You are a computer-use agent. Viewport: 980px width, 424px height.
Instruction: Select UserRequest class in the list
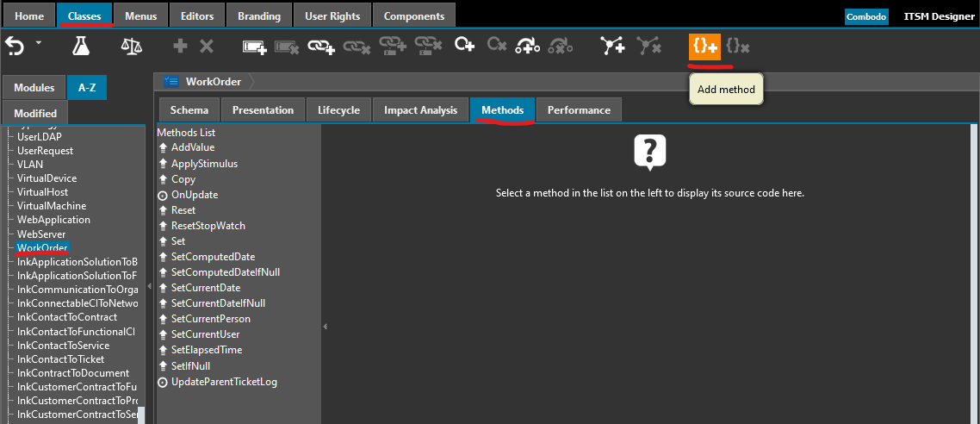(45, 150)
